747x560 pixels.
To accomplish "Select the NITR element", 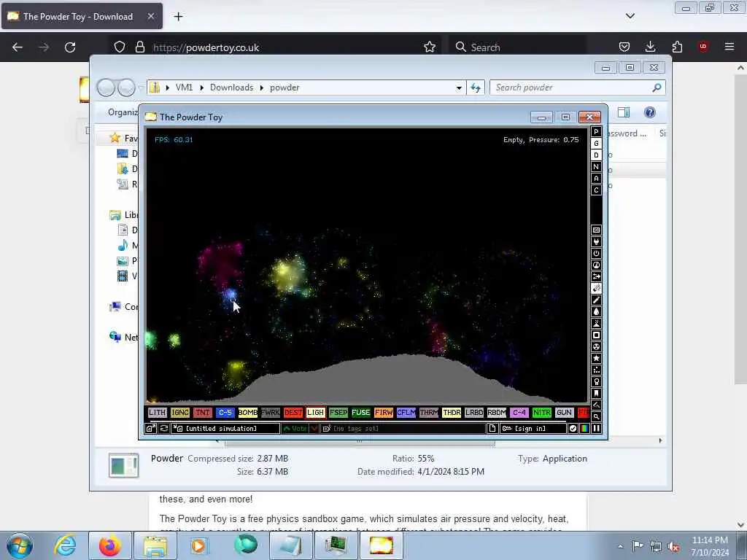I will click(542, 413).
